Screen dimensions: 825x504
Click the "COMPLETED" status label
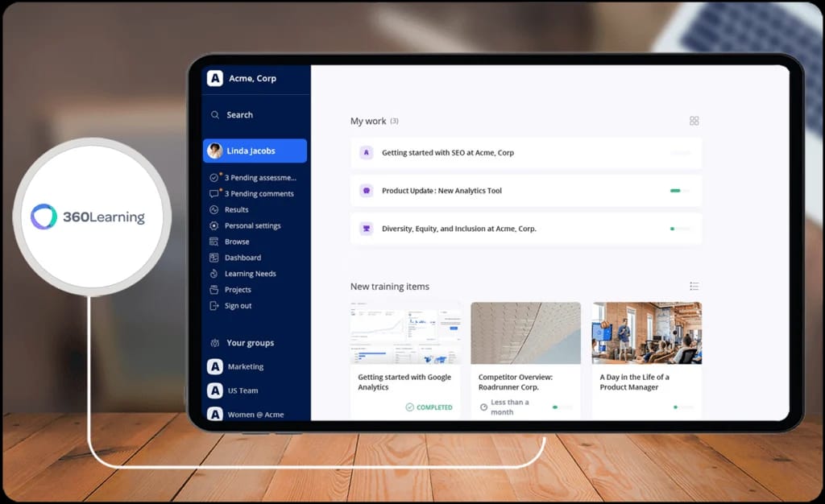(x=434, y=407)
